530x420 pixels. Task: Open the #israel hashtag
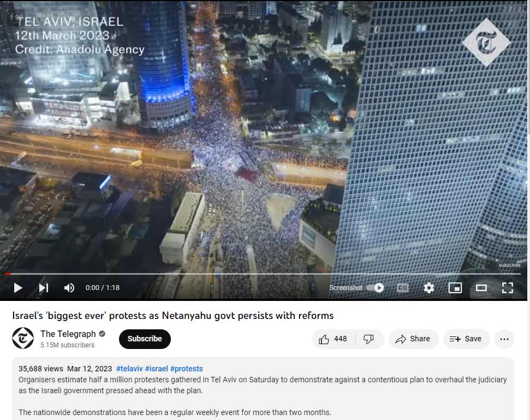click(x=157, y=369)
